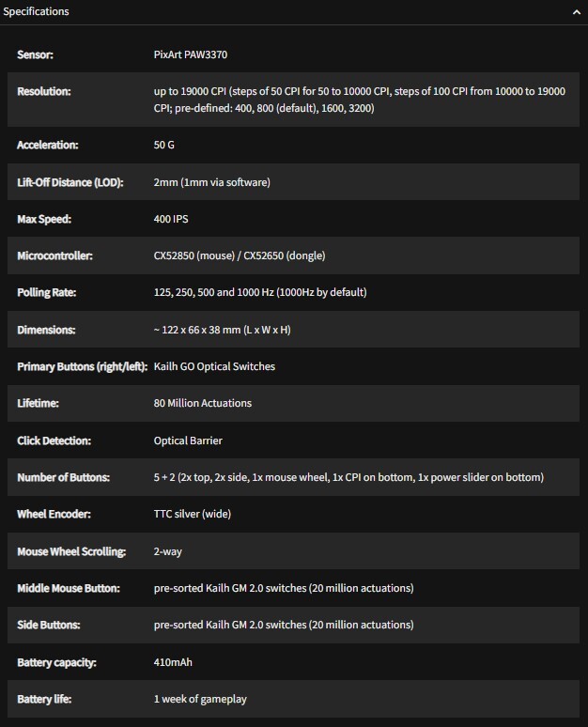Collapse the Specifications section chevron
The image size is (588, 727).
(x=576, y=12)
